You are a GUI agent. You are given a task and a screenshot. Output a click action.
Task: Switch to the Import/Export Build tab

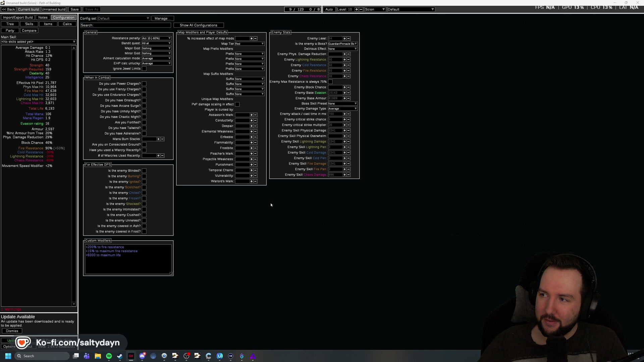18,17
